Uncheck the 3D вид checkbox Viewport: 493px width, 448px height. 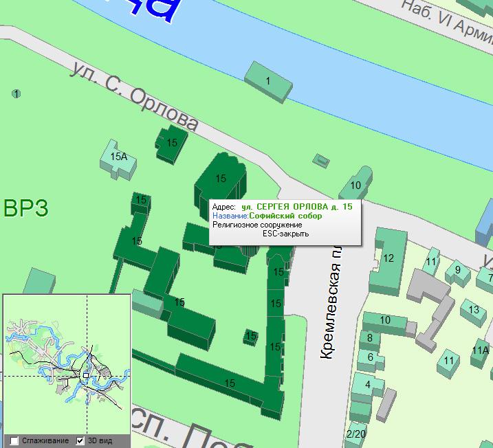[80, 440]
